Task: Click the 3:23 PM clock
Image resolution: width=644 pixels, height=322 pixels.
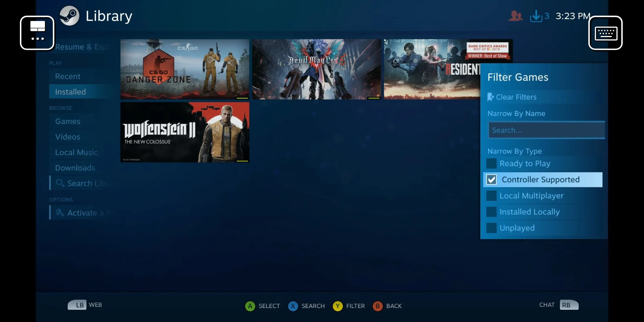Action: tap(573, 16)
